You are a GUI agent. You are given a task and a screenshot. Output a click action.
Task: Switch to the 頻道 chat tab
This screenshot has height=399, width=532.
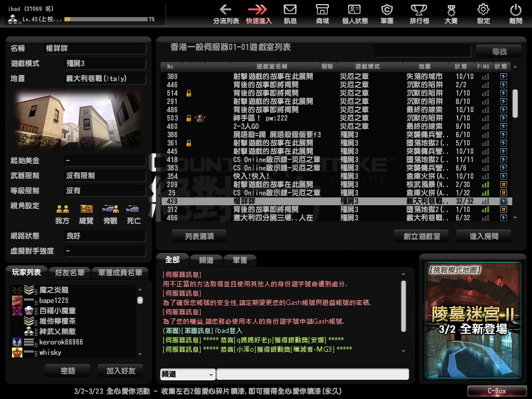pos(206,260)
